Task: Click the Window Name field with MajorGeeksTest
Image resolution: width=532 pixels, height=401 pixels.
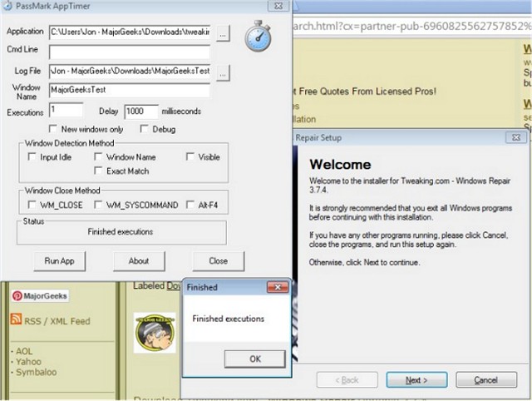Action: point(130,91)
